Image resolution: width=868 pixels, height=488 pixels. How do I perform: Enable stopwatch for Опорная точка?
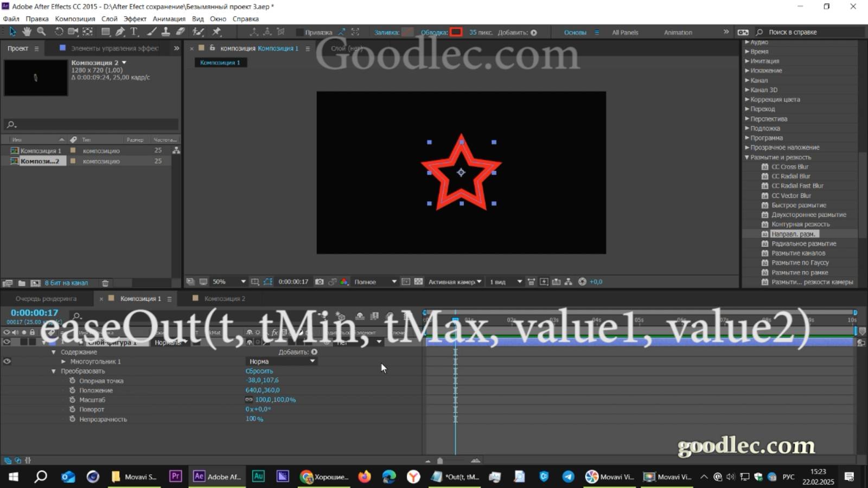coord(72,381)
